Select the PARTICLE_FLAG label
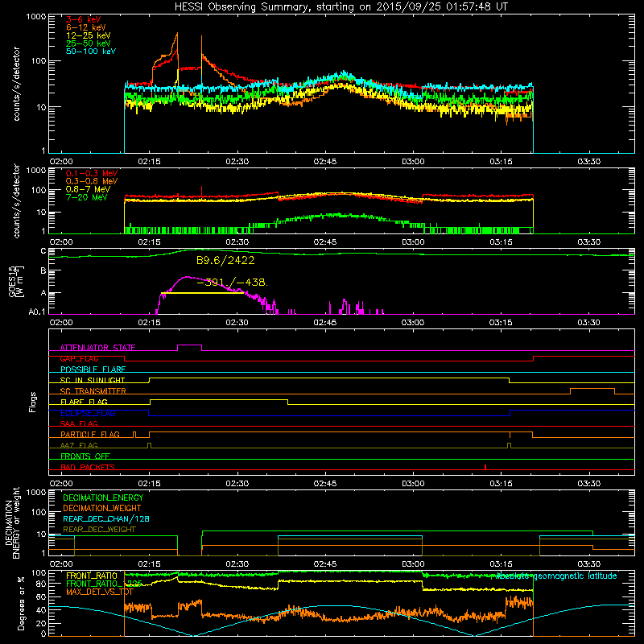Image resolution: width=644 pixels, height=644 pixels. coord(90,435)
